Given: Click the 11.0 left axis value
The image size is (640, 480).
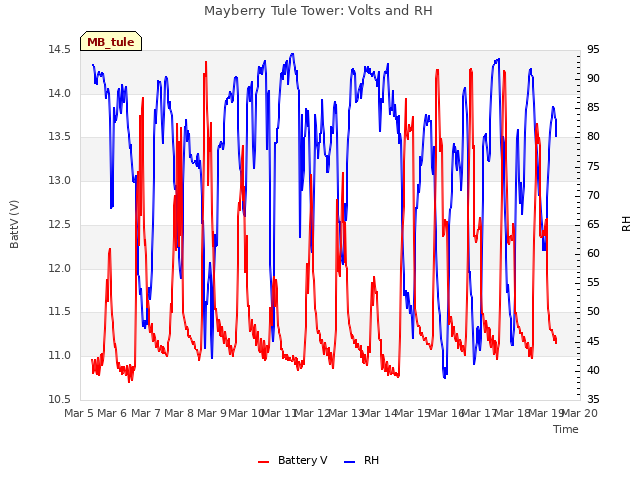Looking at the screenshot, I should coord(60,356).
